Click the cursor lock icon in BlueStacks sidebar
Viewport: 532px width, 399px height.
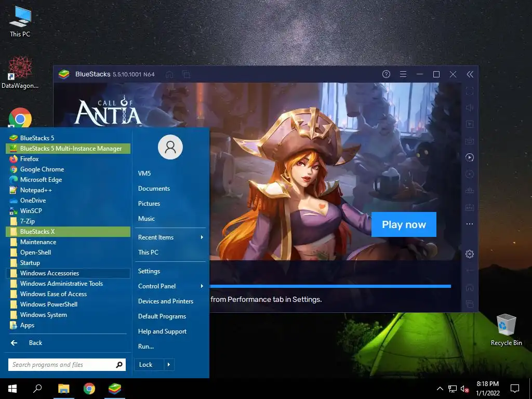tap(470, 124)
